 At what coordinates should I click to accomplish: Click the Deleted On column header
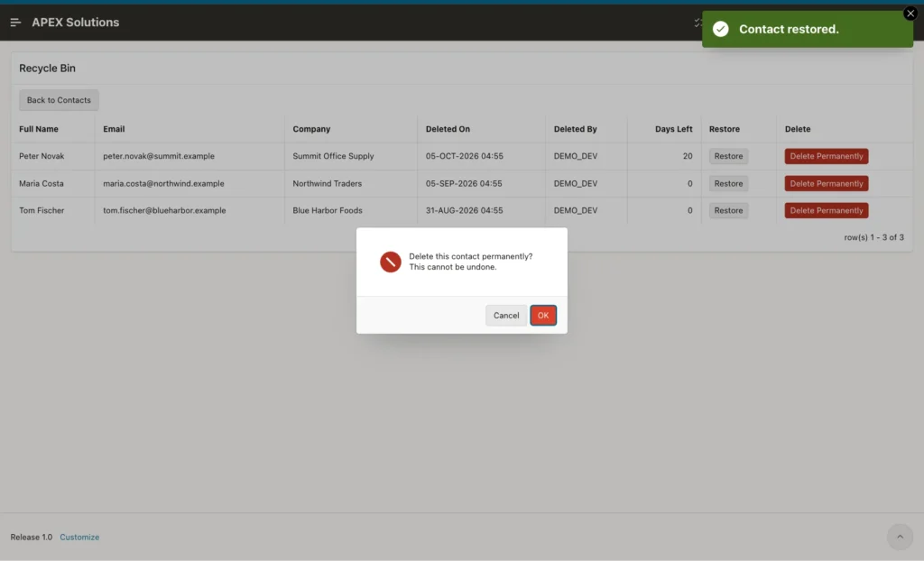[x=448, y=129]
